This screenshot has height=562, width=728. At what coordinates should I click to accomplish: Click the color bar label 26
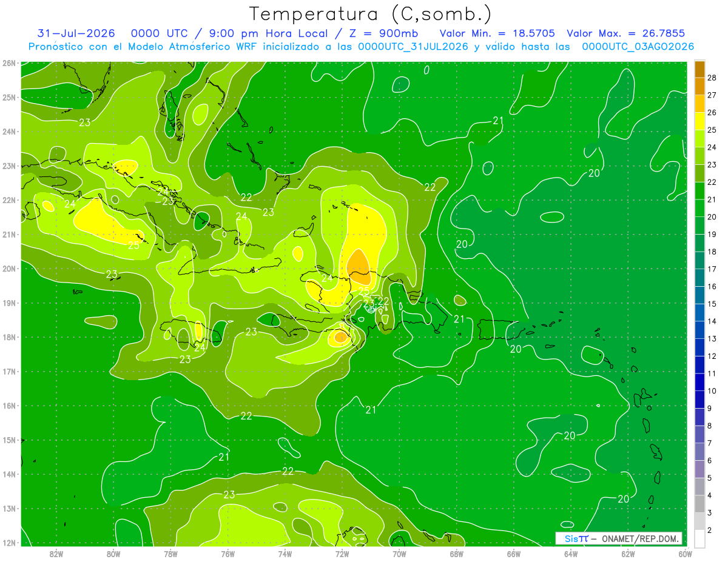coord(712,112)
